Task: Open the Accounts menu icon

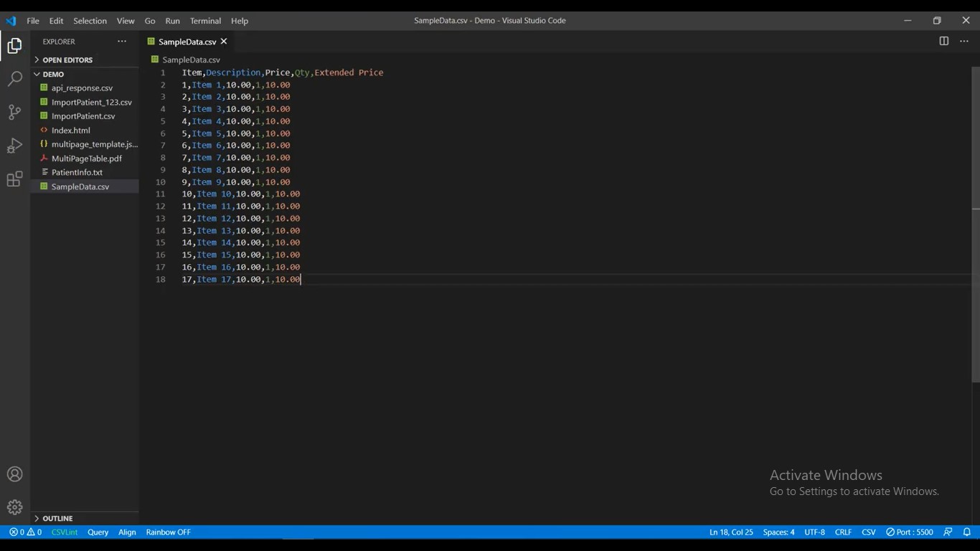Action: [x=14, y=474]
